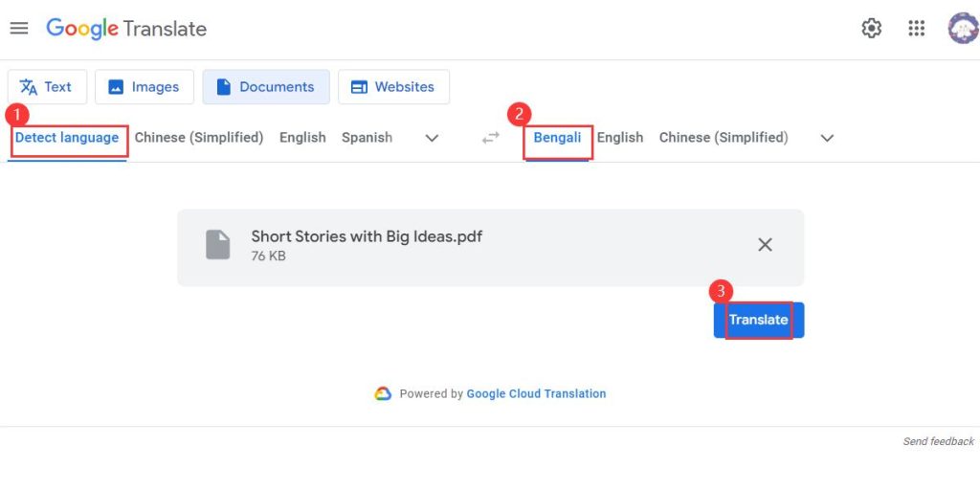The width and height of the screenshot is (980, 490).
Task: Click the Send feedback link
Action: pos(938,441)
